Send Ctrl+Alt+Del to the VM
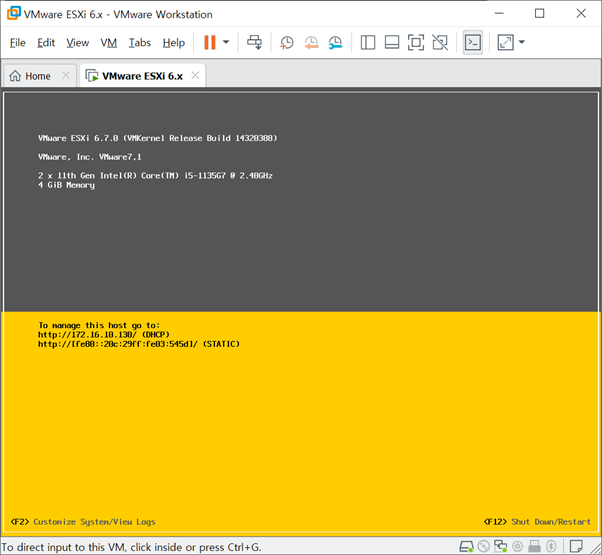602x555 pixels. click(x=254, y=42)
